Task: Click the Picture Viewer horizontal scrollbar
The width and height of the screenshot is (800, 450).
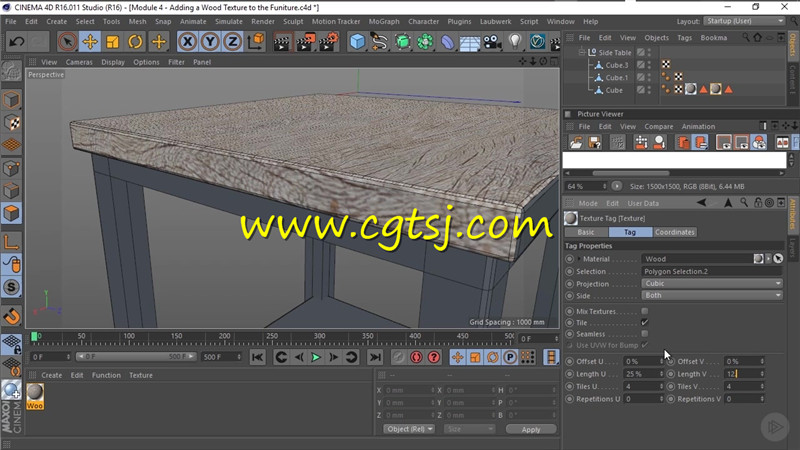Action: [631, 173]
